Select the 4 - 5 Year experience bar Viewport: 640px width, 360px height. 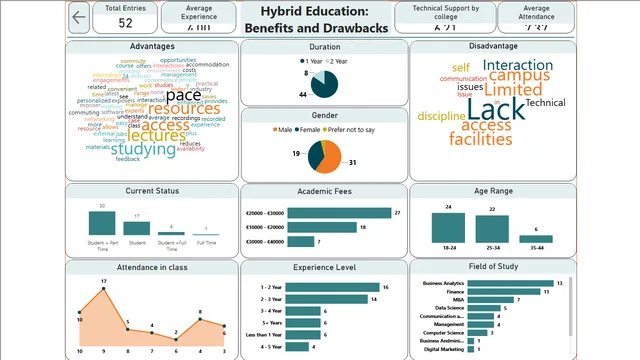[297, 347]
